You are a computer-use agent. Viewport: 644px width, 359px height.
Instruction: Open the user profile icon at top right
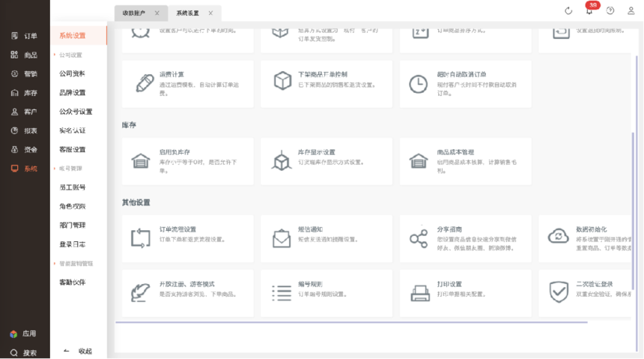point(631,11)
